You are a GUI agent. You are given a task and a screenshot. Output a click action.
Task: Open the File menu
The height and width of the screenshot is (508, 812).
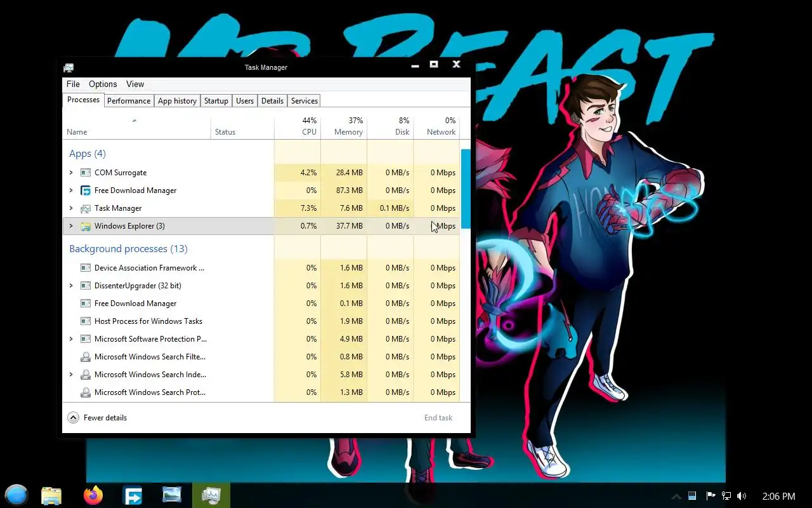(x=73, y=84)
